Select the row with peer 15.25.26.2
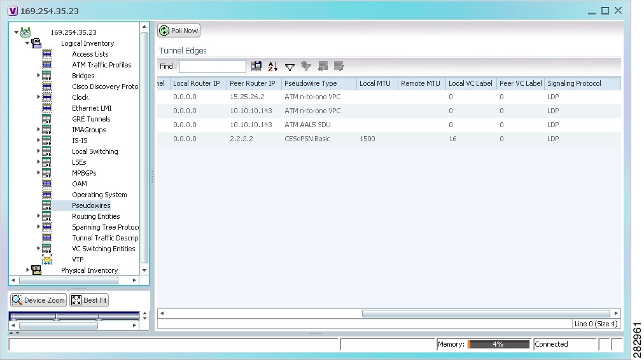Screen dimensions: 644x360 click(389, 97)
